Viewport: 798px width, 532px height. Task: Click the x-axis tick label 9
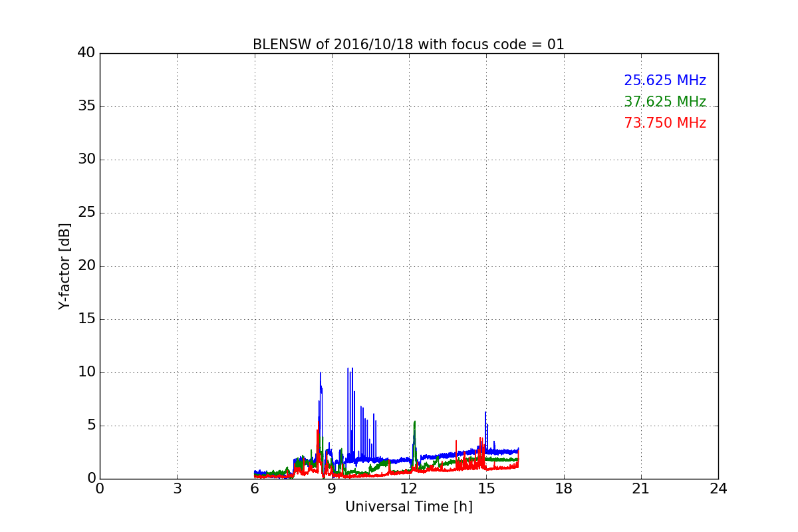(x=332, y=489)
